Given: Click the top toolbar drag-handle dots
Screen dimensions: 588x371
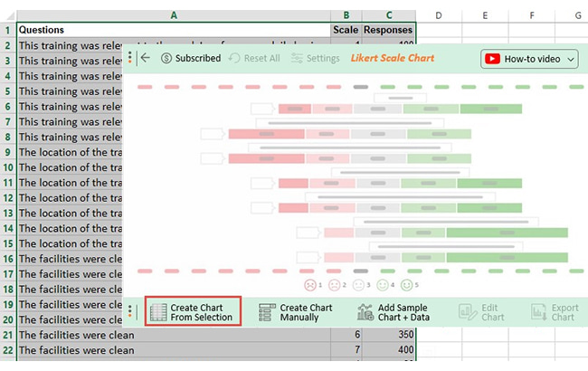Looking at the screenshot, I should click(129, 57).
